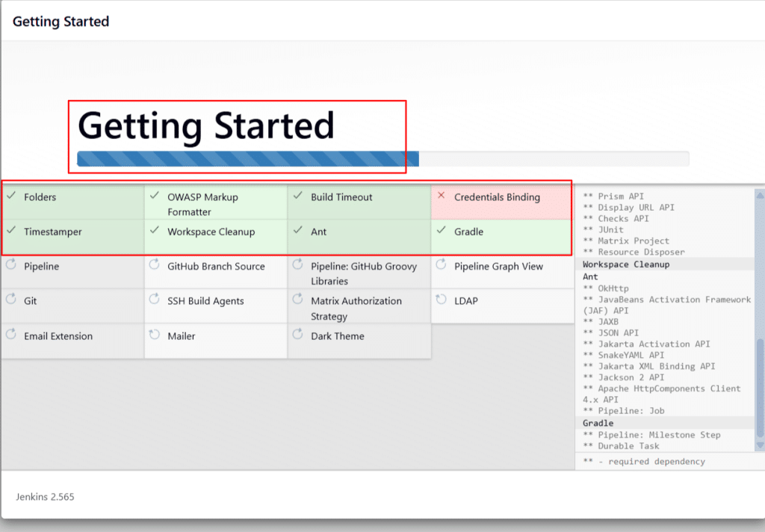This screenshot has height=532, width=765.
Task: Click pending icon by Pipeline: GitHub Groovy Libraries
Action: [298, 265]
